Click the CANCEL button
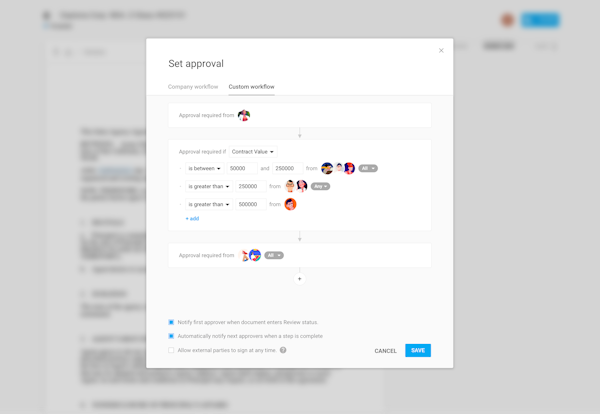600x414 pixels. [385, 351]
